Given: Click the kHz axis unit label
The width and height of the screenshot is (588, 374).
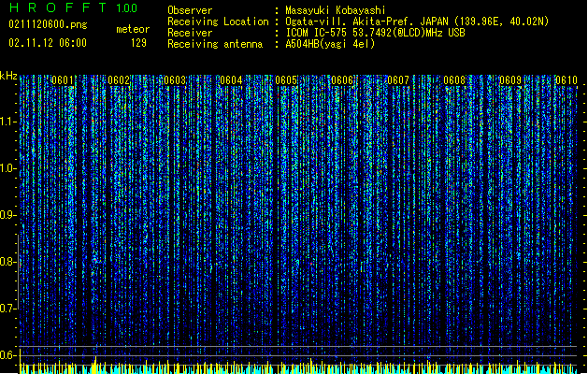Looking at the screenshot, I should 8,76.
